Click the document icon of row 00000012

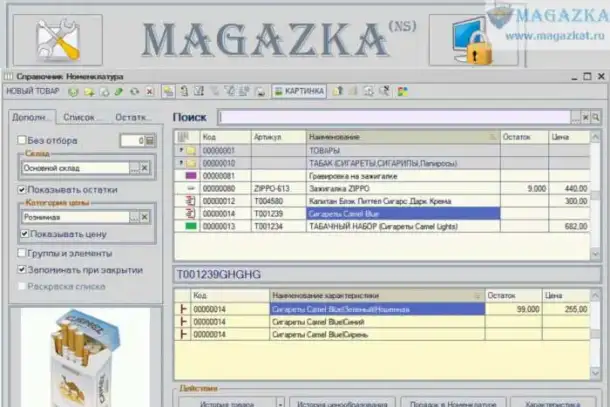tap(191, 201)
